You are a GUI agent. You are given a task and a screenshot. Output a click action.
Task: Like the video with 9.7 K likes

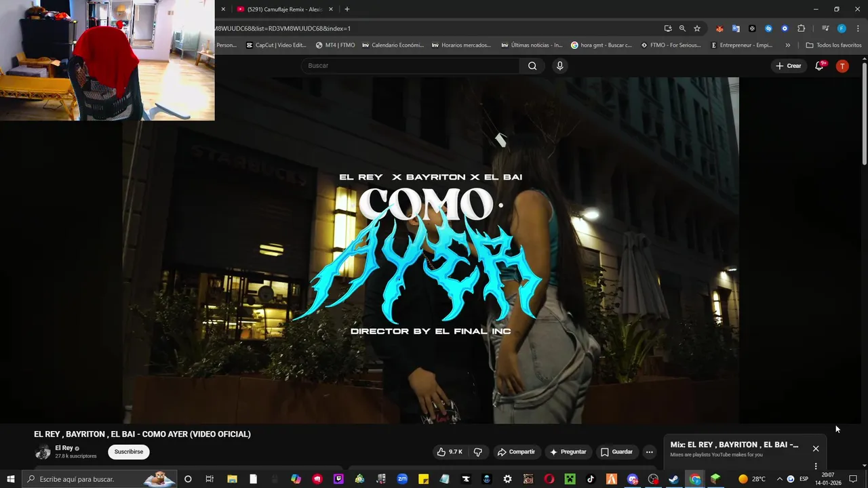coord(449,451)
